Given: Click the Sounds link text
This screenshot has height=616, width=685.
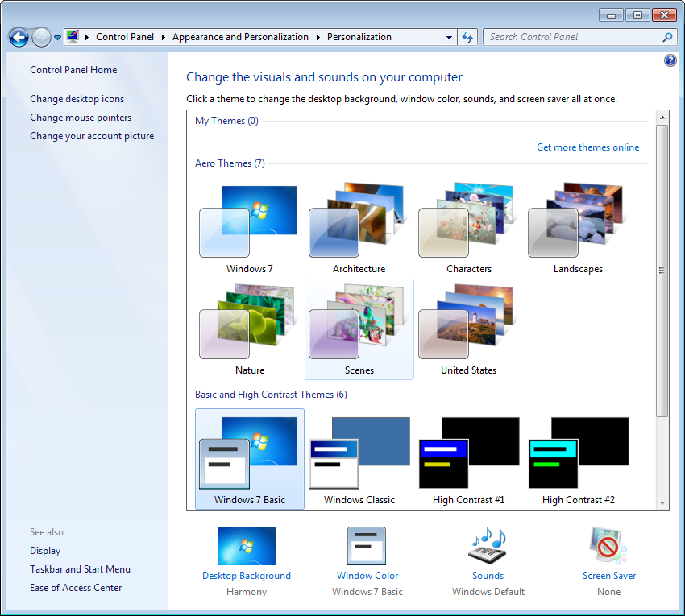Looking at the screenshot, I should click(x=488, y=576).
